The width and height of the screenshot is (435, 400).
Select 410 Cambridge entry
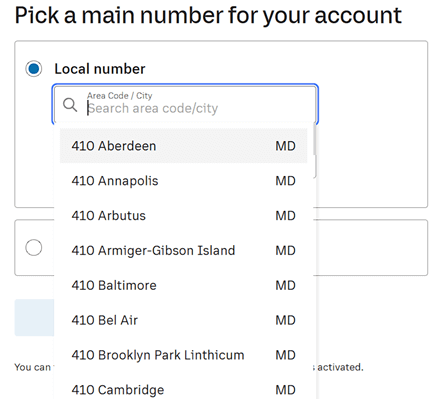(x=183, y=389)
